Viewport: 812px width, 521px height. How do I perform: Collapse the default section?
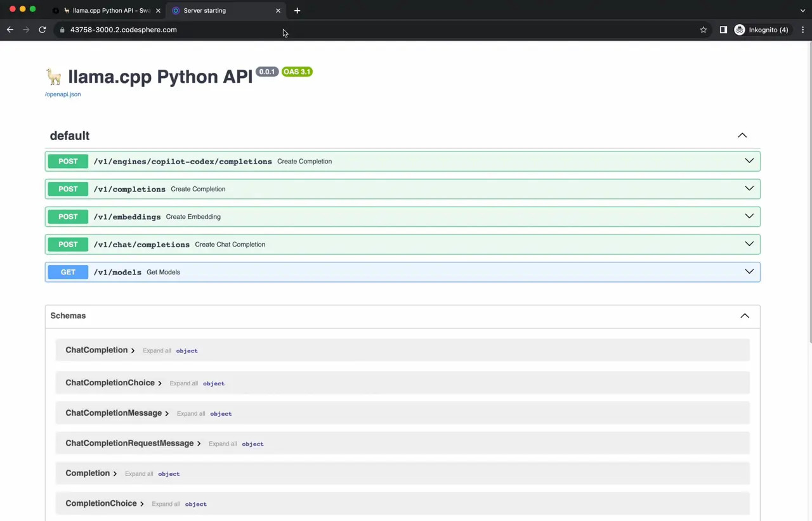click(742, 136)
